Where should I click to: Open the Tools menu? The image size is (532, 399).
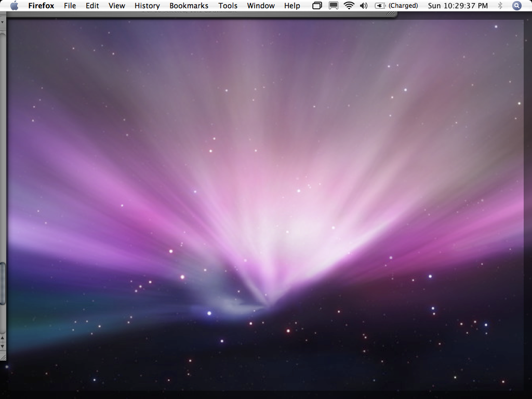click(x=228, y=6)
